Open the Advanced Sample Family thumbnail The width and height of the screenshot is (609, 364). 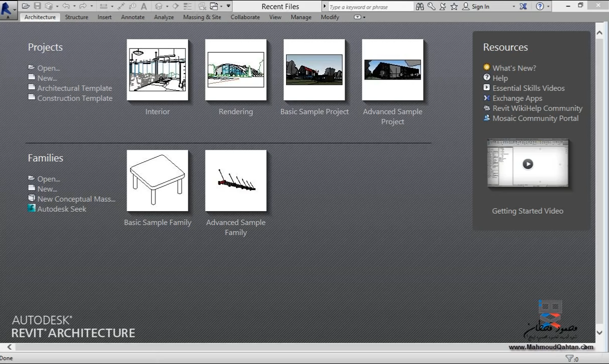pyautogui.click(x=236, y=180)
